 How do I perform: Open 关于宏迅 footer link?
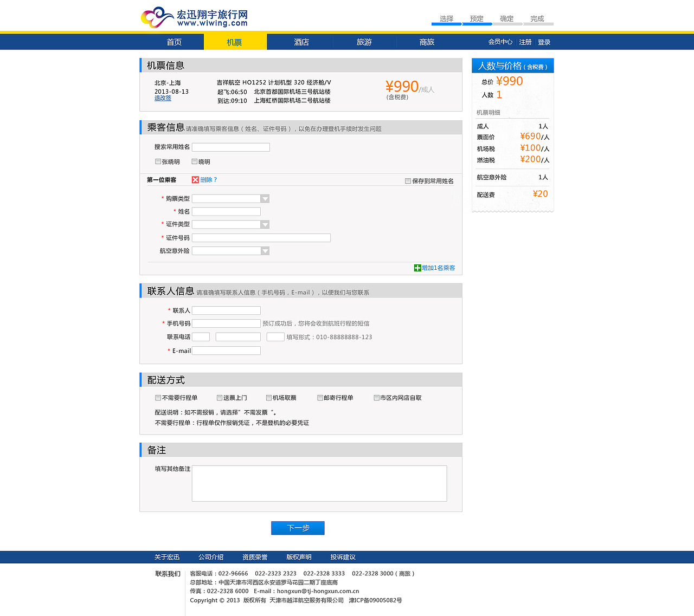point(167,557)
